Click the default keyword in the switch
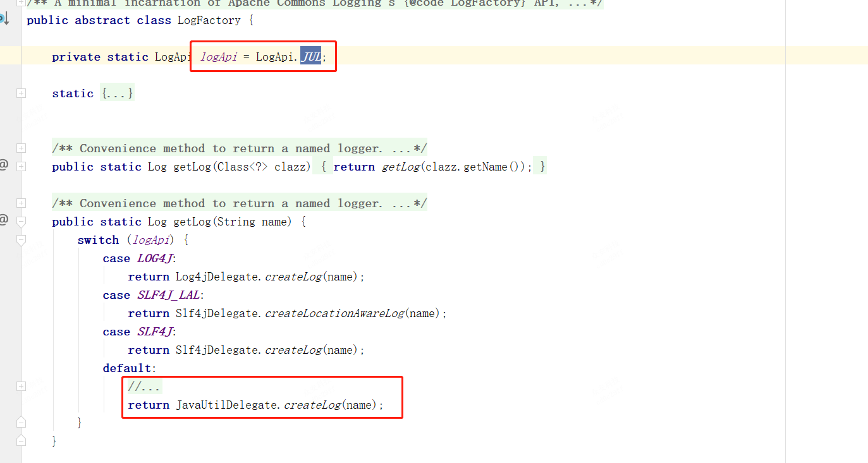Screen dimensions: 868x463 point(127,368)
